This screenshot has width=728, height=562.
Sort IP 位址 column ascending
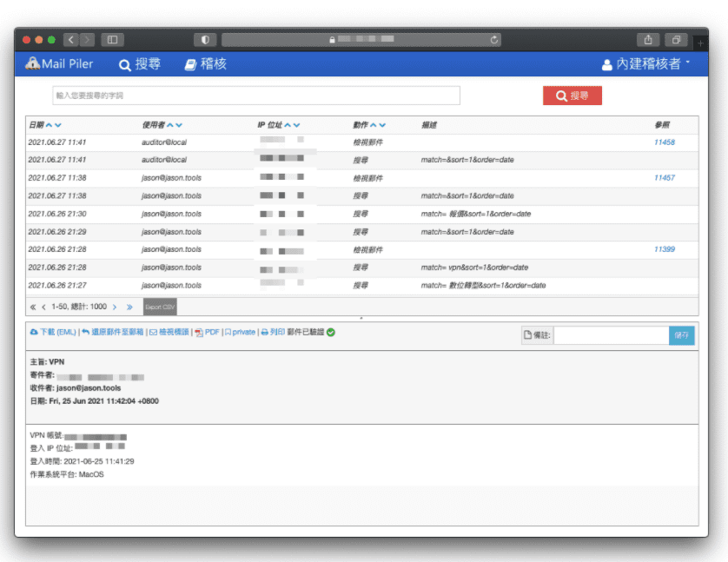[288, 125]
